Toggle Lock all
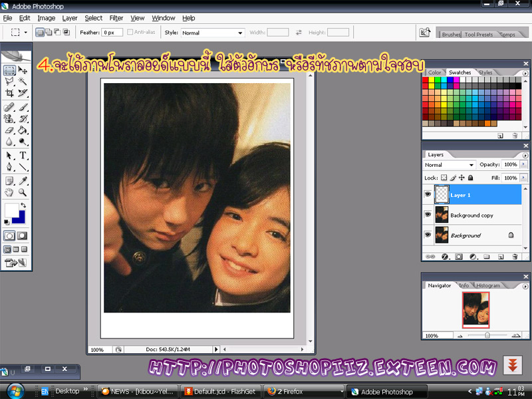The width and height of the screenshot is (532, 399). [x=471, y=178]
